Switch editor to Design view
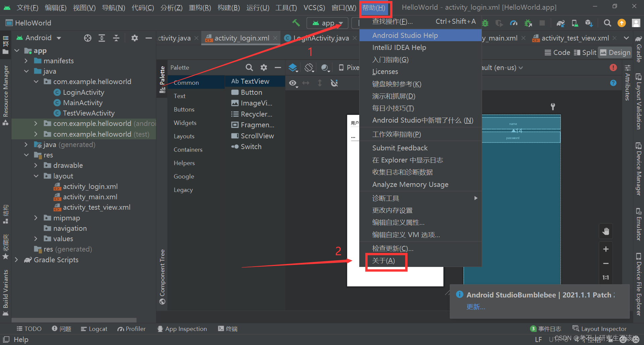 [x=615, y=53]
